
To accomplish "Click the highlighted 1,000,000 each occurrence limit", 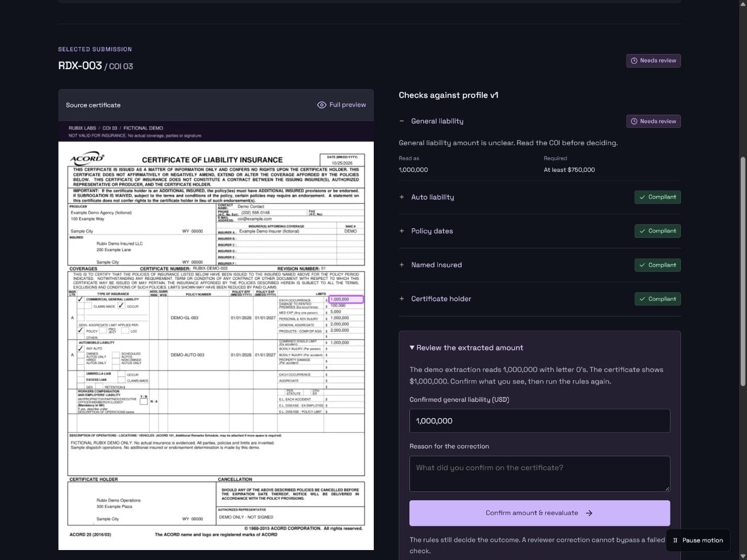I will [x=345, y=299].
